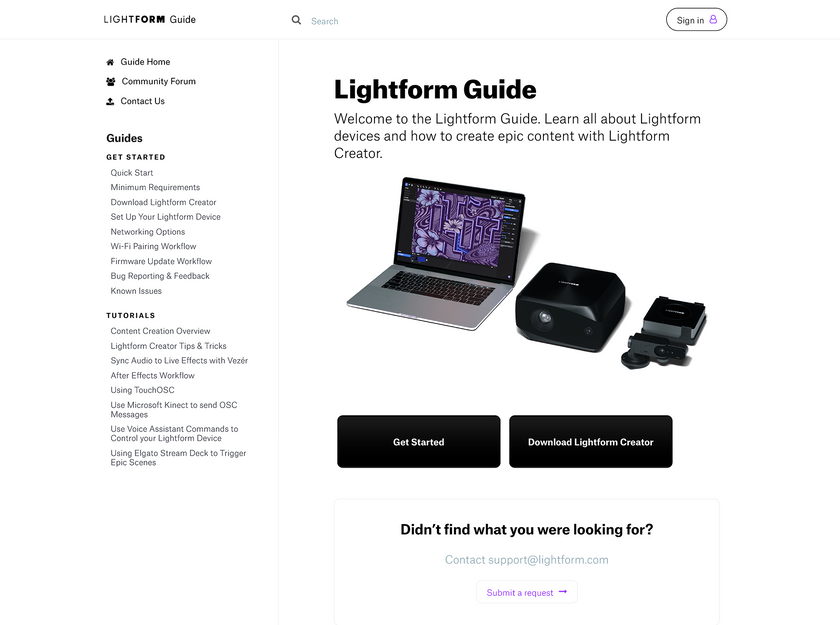Viewport: 840px width, 625px height.
Task: Click the Community Forum people icon
Action: coord(110,81)
